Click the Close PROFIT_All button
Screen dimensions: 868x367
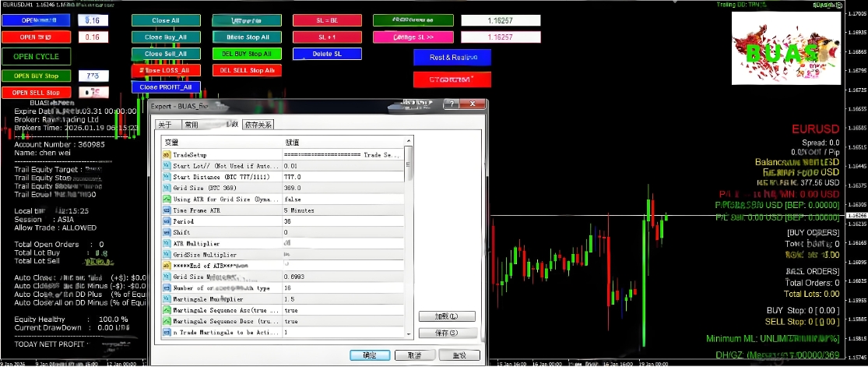click(x=166, y=87)
